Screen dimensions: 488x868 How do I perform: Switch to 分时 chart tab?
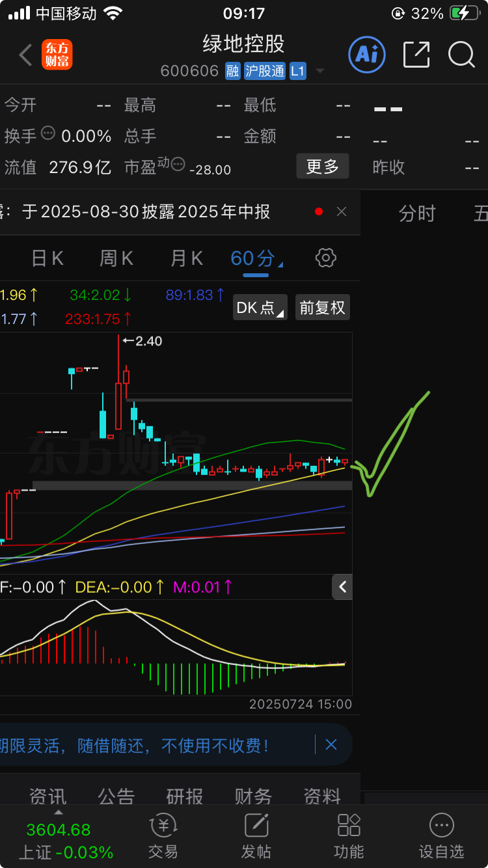(x=417, y=213)
